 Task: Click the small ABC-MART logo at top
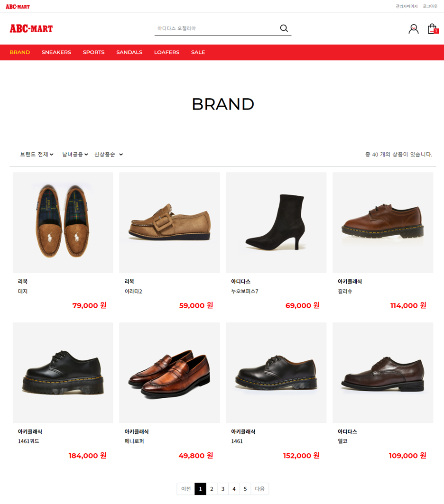click(18, 7)
